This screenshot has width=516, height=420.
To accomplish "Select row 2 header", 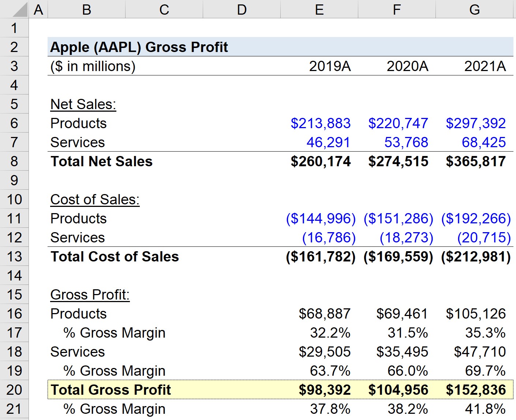I will point(14,47).
